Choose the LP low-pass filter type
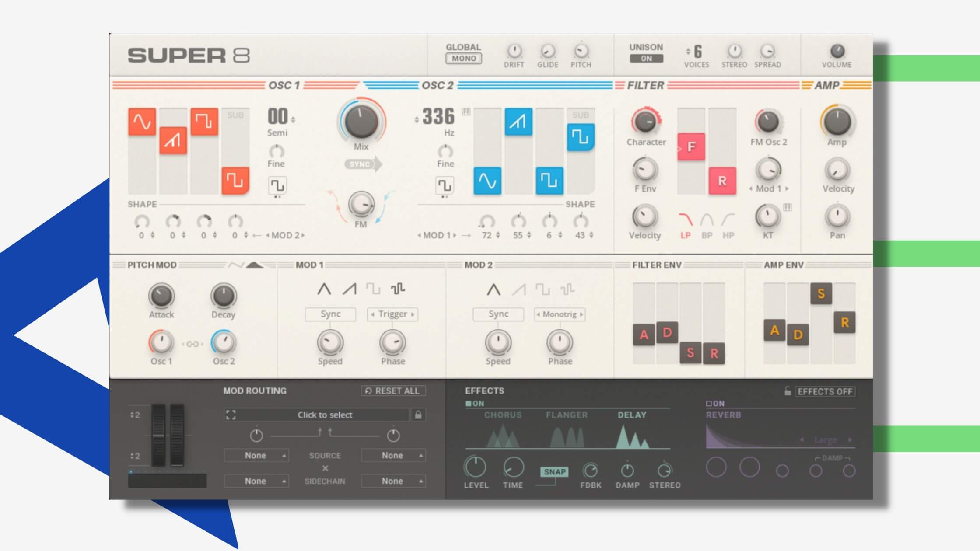Viewport: 980px width, 551px height. (686, 225)
